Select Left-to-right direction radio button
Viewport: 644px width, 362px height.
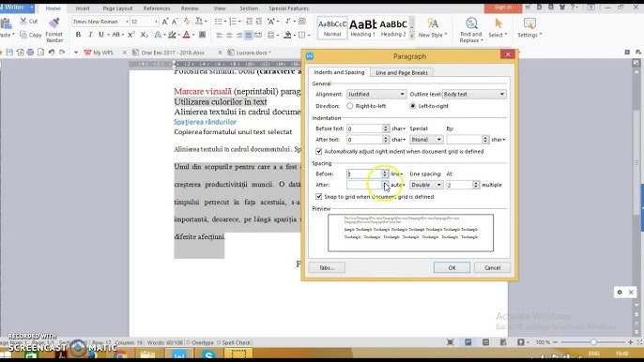click(412, 106)
